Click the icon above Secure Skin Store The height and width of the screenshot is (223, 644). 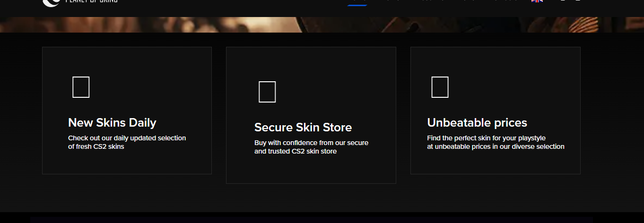tap(267, 92)
